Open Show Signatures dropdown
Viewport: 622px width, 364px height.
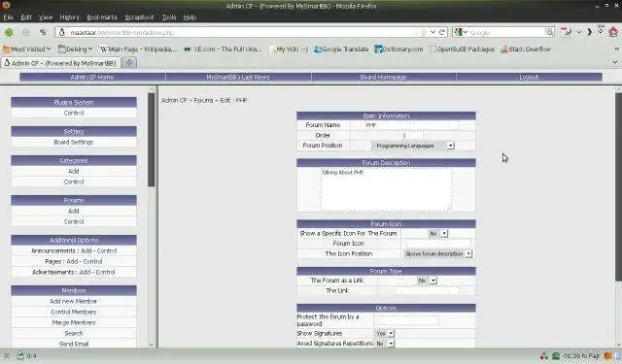[x=385, y=334]
